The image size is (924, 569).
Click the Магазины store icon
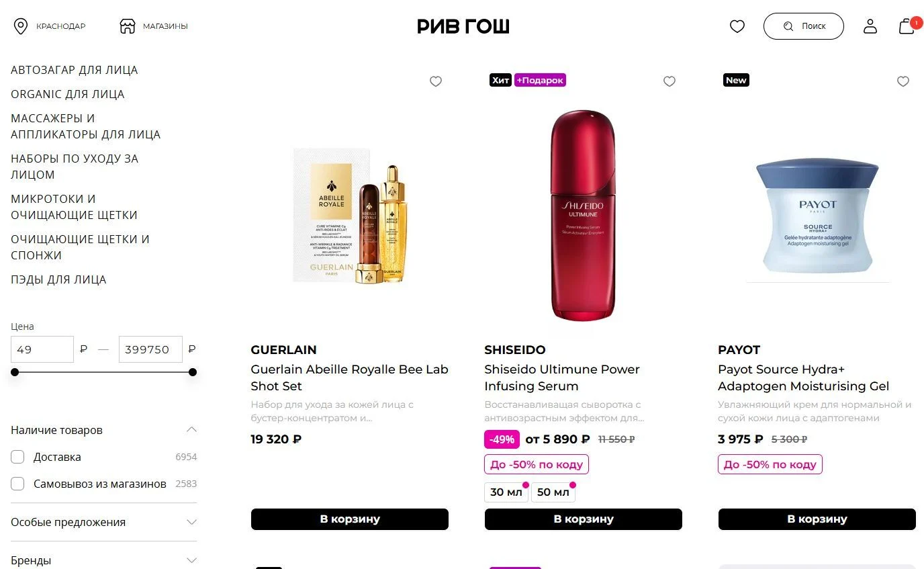pyautogui.click(x=128, y=26)
